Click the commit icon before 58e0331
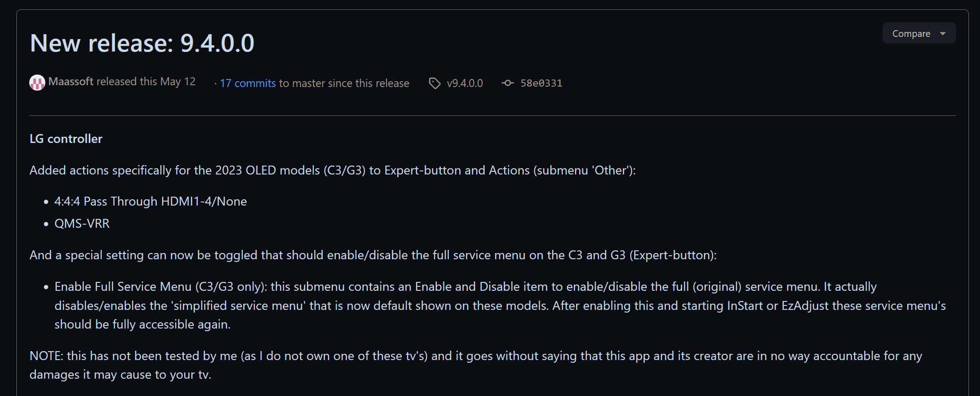The image size is (980, 396). pos(508,83)
